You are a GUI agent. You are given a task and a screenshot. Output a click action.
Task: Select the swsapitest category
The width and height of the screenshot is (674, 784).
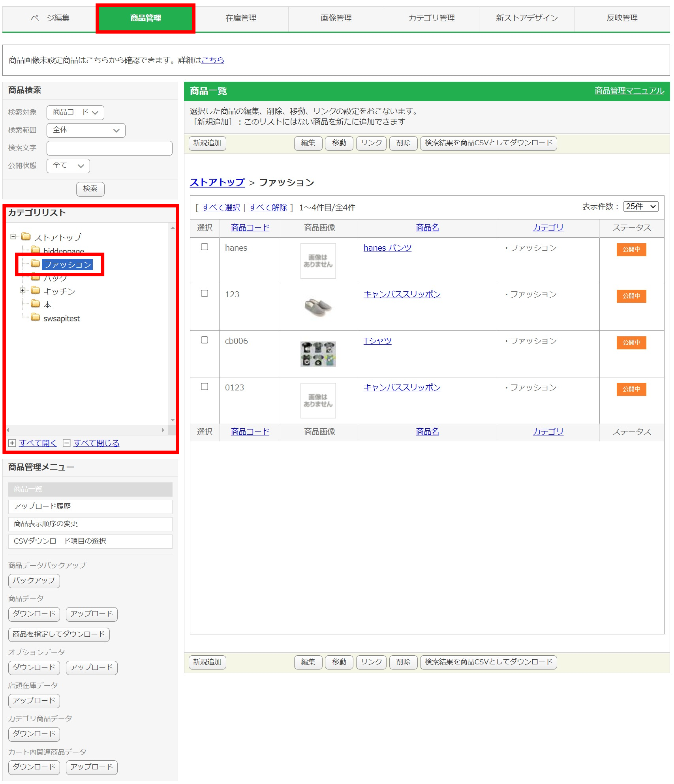[62, 319]
